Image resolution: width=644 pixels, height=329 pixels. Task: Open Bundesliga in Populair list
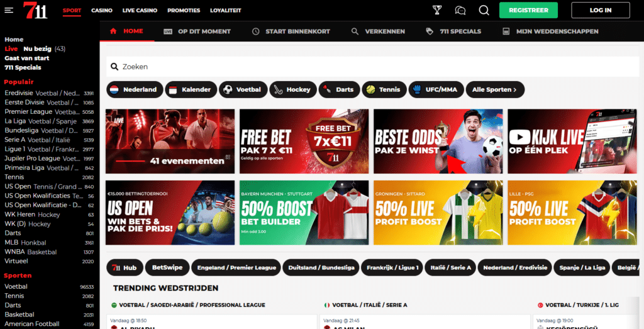(x=49, y=131)
